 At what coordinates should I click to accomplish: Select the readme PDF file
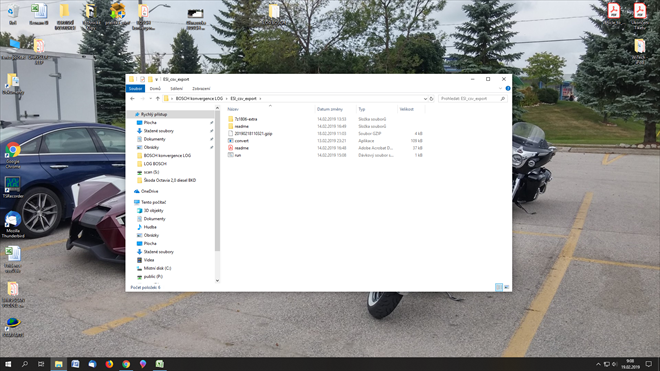tap(325, 148)
